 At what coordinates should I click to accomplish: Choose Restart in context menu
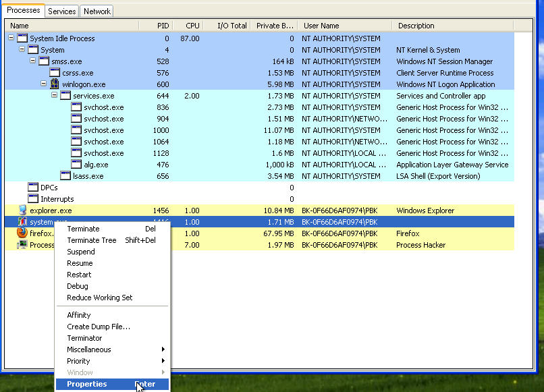coord(112,275)
